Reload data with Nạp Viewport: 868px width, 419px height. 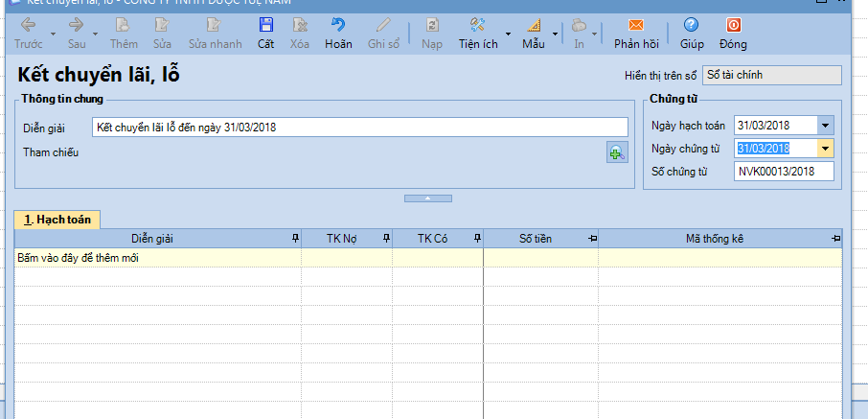tap(432, 34)
